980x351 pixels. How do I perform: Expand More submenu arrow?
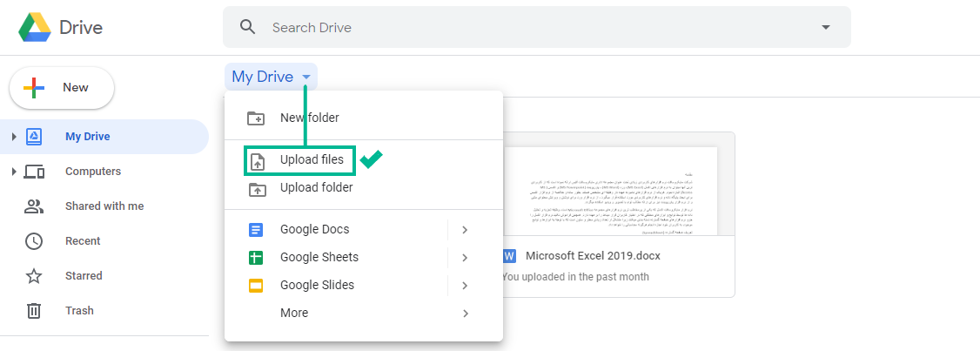(465, 313)
